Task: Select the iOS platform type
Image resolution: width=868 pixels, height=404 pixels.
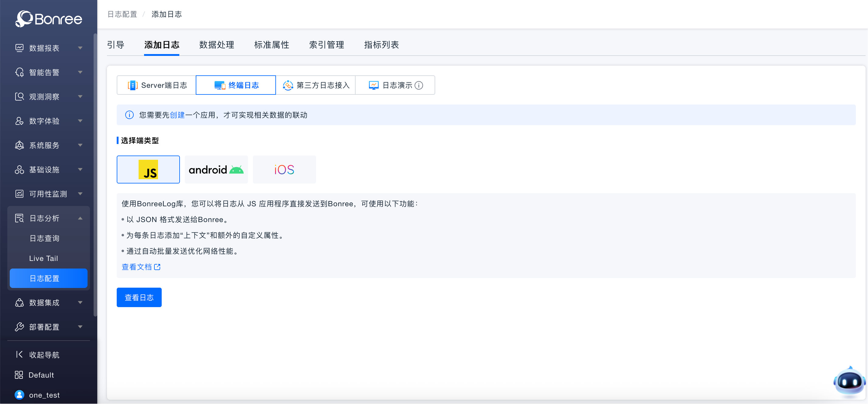Action: (284, 170)
